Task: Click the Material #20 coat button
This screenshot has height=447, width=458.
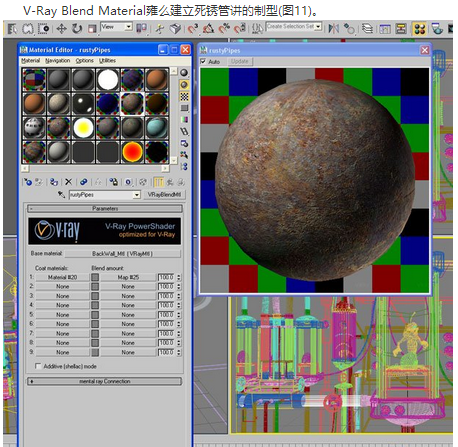Action: click(62, 277)
